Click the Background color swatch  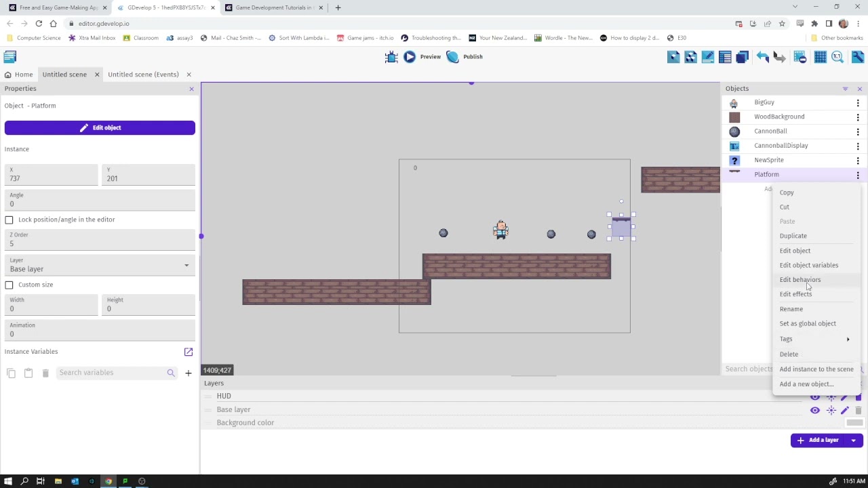coord(854,423)
